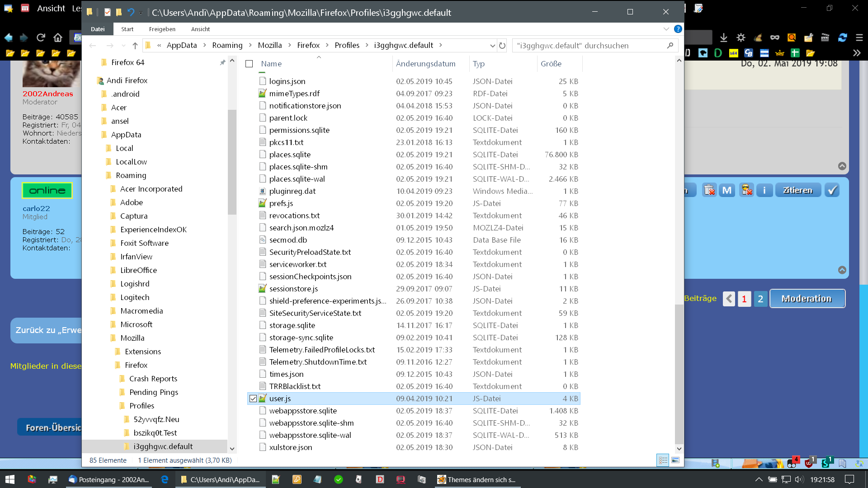This screenshot has width=868, height=488.
Task: Uncheck the user.js file checkbox
Action: tap(253, 399)
